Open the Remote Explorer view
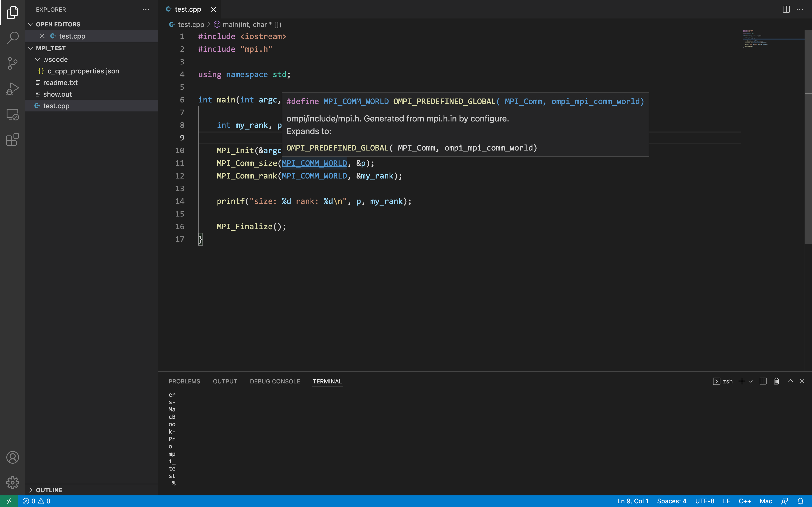This screenshot has width=812, height=507. (12, 114)
